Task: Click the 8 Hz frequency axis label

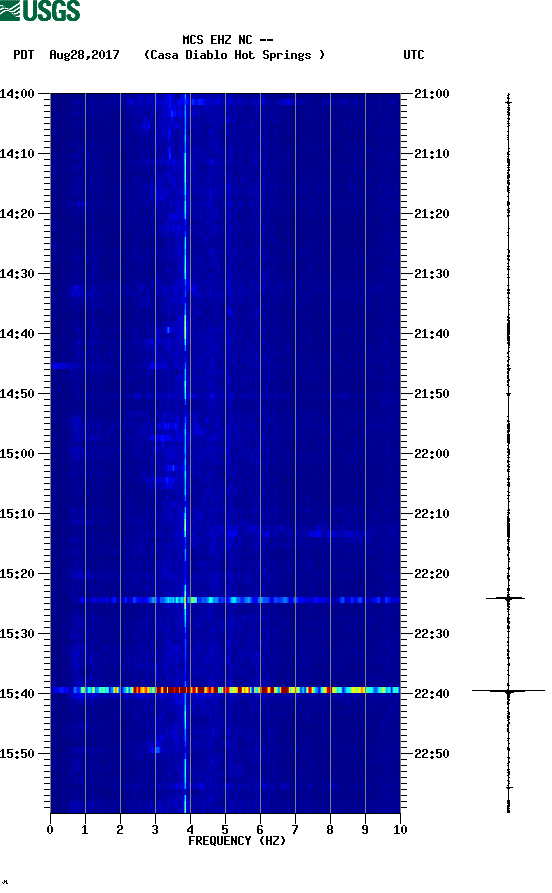Action: tap(330, 829)
